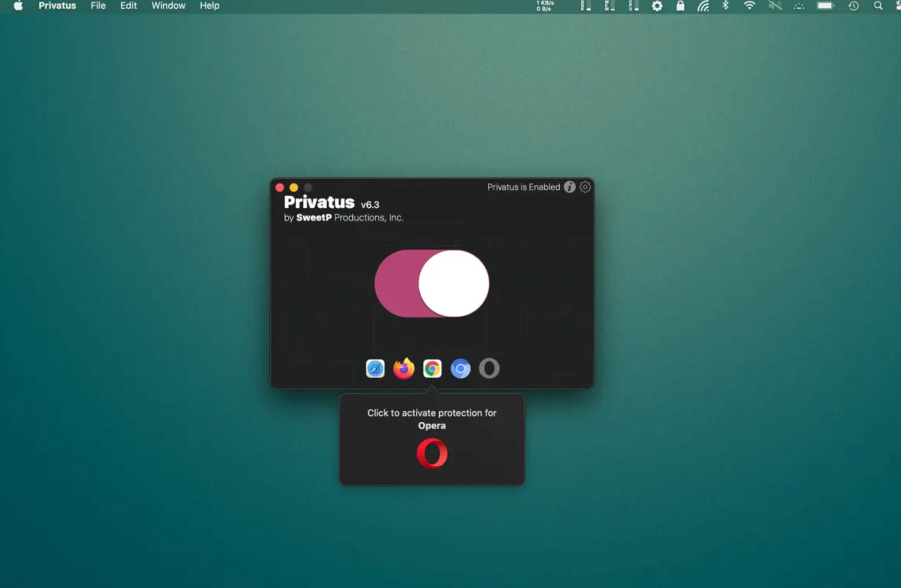The height and width of the screenshot is (588, 901).
Task: Click the Google Chrome browser icon
Action: click(x=432, y=369)
